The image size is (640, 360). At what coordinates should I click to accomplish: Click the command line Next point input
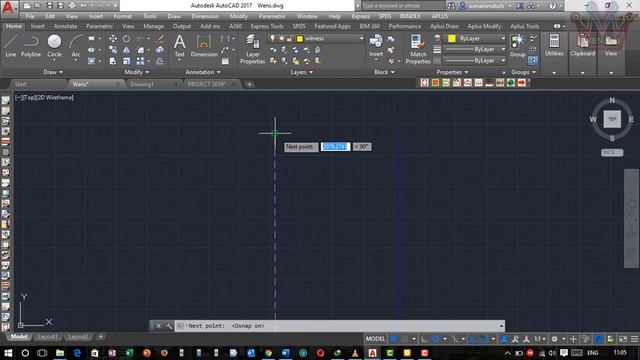click(340, 326)
